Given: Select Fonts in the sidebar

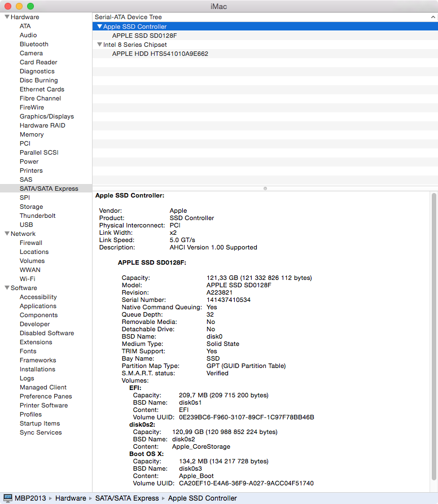Looking at the screenshot, I should pos(28,350).
